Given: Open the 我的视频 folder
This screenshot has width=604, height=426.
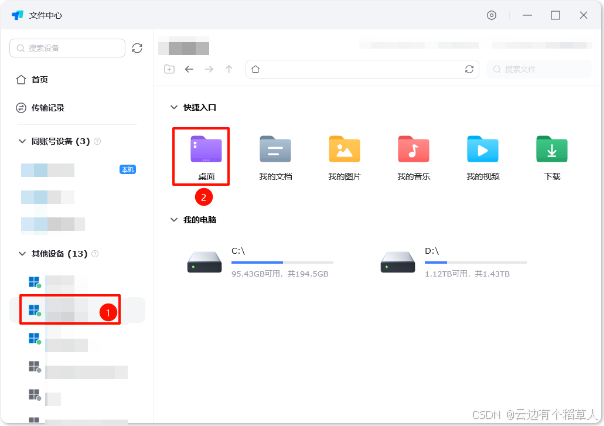Looking at the screenshot, I should point(483,157).
